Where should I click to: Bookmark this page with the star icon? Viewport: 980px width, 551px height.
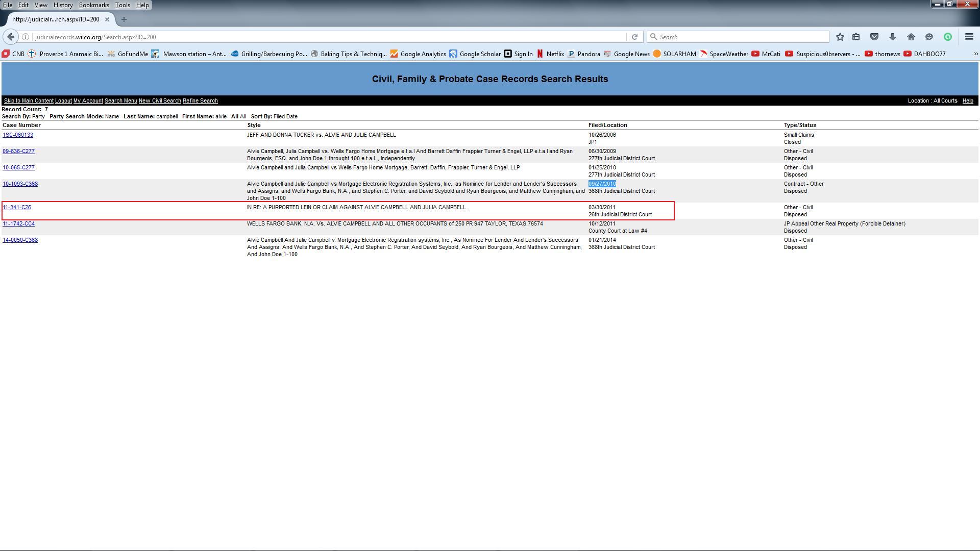[840, 37]
